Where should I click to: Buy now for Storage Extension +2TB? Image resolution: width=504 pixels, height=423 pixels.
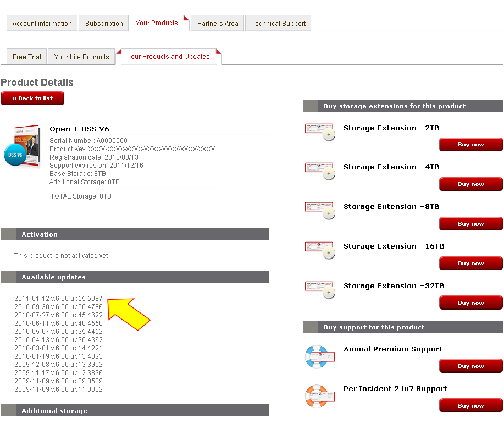click(x=471, y=145)
